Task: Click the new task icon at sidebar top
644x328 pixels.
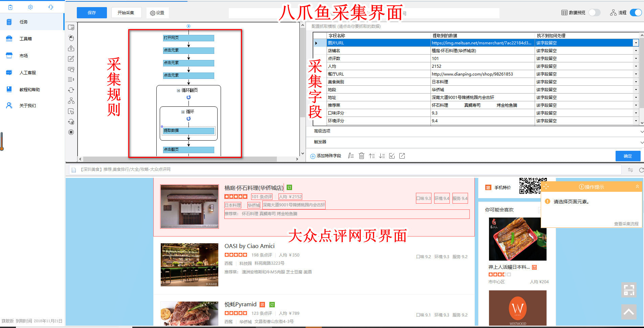Action: [x=10, y=7]
